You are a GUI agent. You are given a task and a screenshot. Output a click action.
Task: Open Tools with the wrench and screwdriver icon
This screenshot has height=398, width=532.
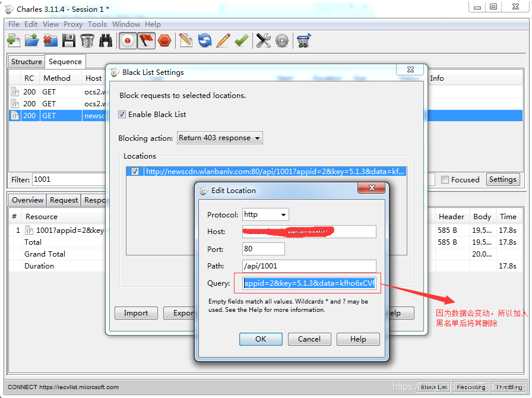263,41
